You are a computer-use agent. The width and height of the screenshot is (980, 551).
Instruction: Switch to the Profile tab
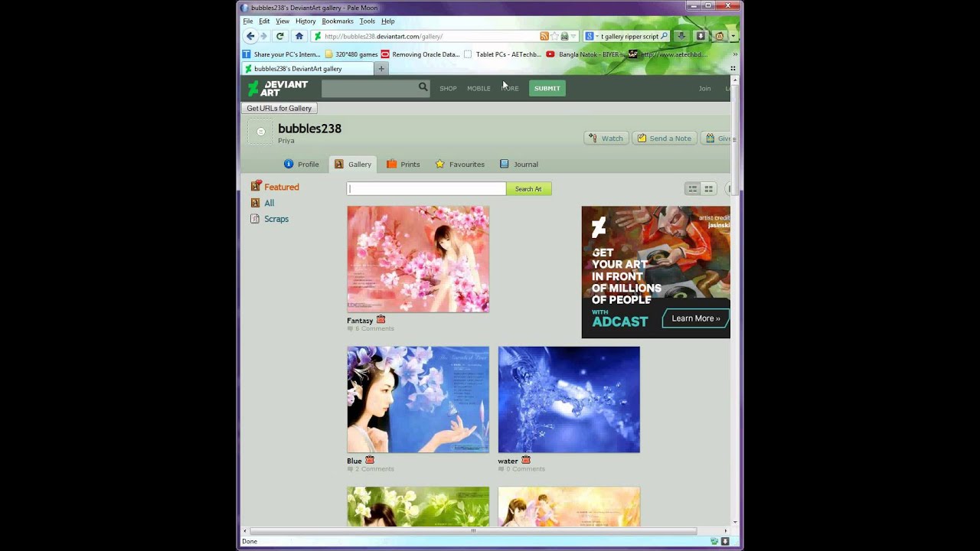coord(301,165)
